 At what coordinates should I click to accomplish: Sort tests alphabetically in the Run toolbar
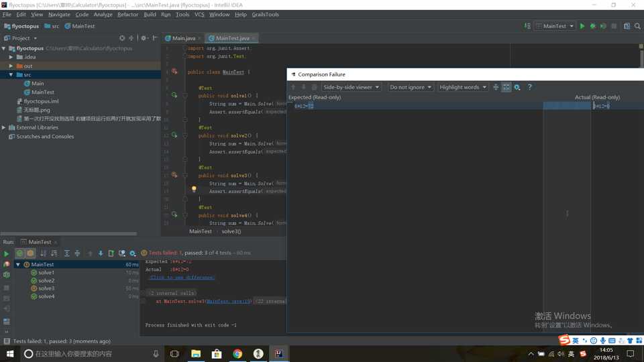coord(43,253)
